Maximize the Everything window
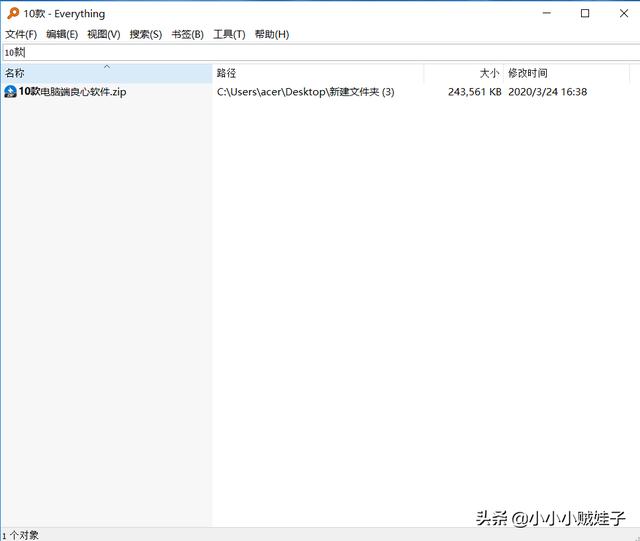Viewport: 640px width, 541px height. click(585, 13)
